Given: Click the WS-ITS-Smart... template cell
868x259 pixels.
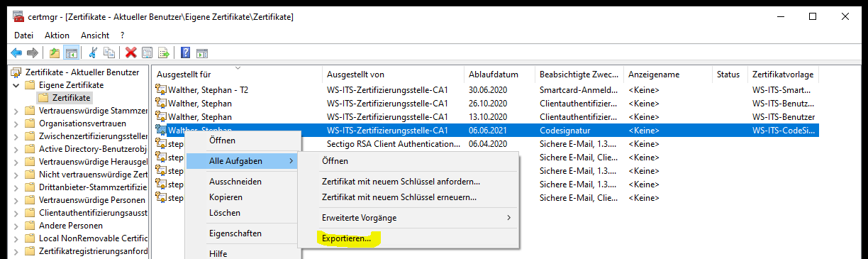Looking at the screenshot, I should (781, 90).
